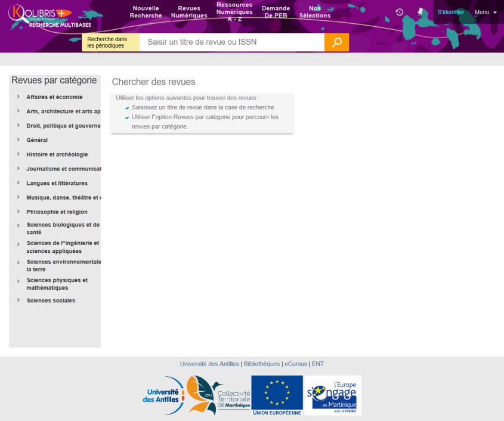Click the pinned favorites pin icon
Image resolution: width=504 pixels, height=421 pixels.
420,12
